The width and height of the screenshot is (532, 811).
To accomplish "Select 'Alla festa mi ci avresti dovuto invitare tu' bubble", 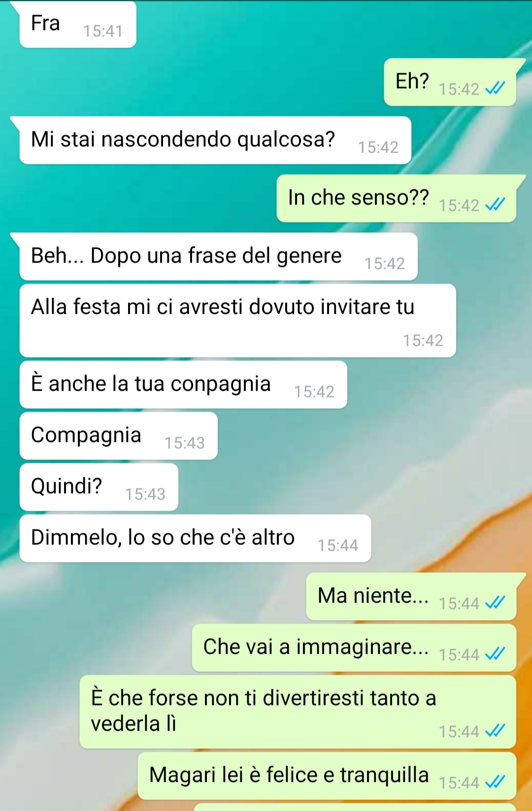I will pos(237,320).
